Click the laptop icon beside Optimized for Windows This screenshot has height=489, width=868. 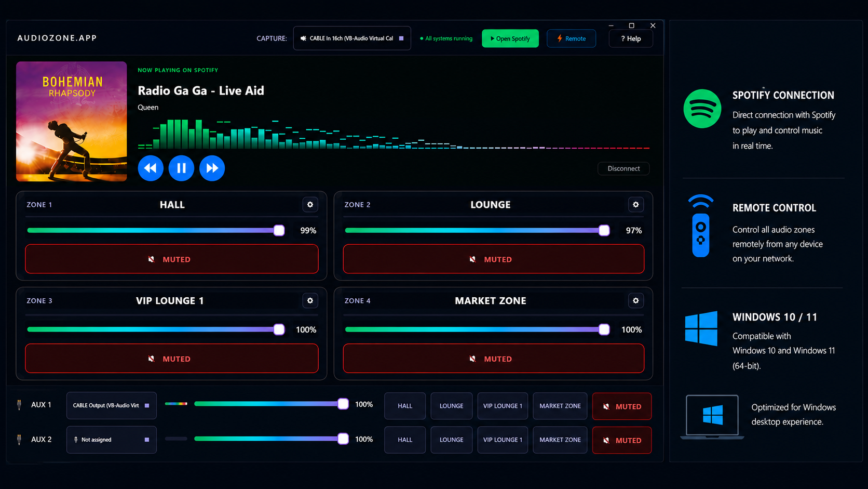pos(712,417)
